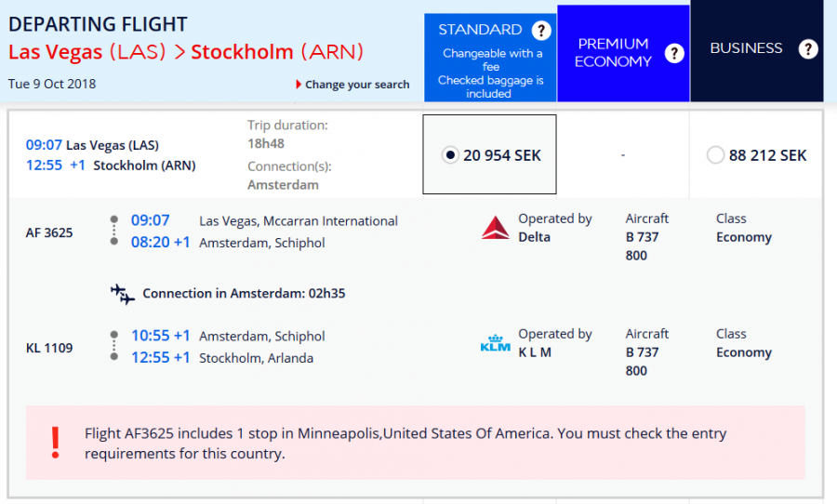Click flight number AF 3625
This screenshot has height=504, width=837.
49,232
